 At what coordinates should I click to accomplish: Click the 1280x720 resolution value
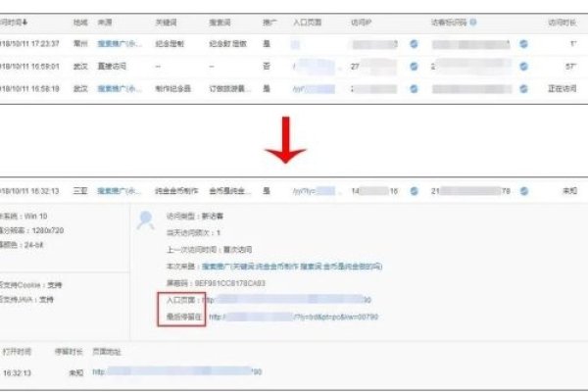48,230
